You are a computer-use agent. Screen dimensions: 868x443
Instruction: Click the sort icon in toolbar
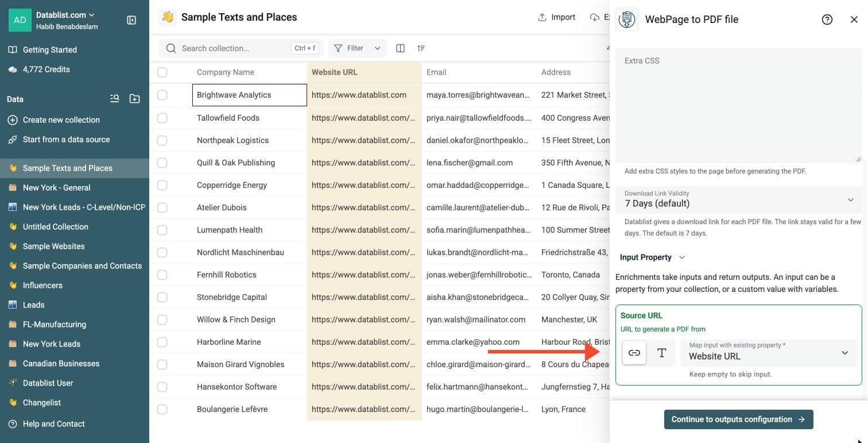tap(421, 48)
